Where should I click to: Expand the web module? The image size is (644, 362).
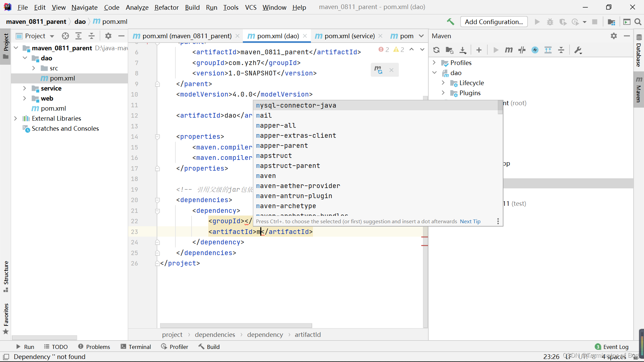[x=24, y=98]
